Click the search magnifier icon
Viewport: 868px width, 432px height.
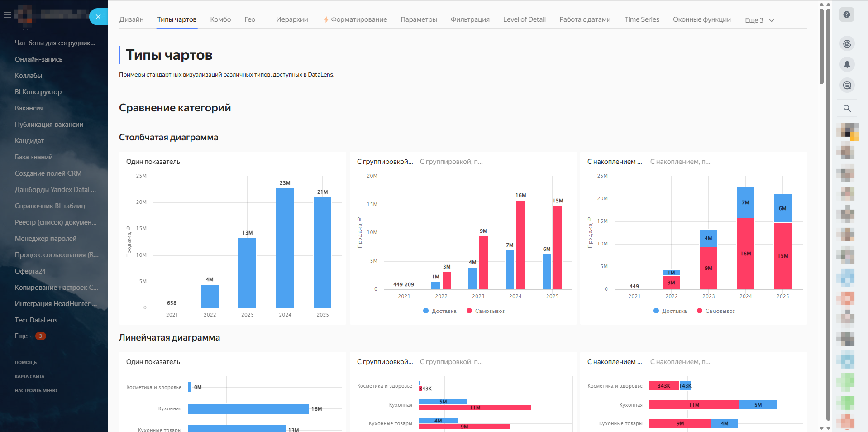847,108
